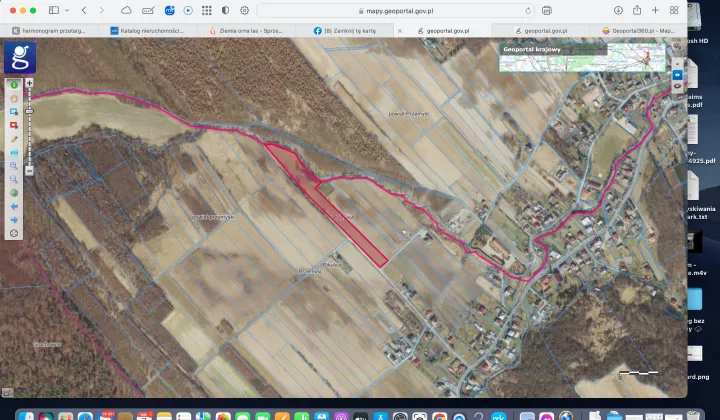This screenshot has height=420, width=720.
Task: Click minus button on map zoom bar
Action: [x=29, y=171]
